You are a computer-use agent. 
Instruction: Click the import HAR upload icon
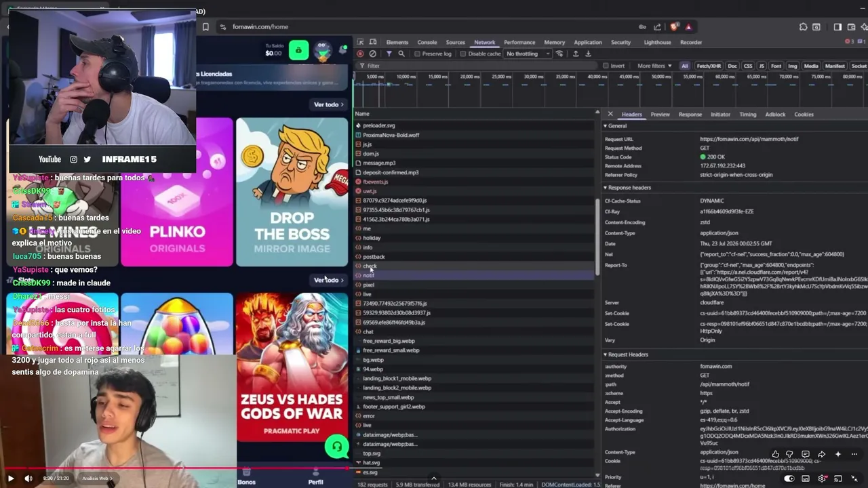[576, 54]
